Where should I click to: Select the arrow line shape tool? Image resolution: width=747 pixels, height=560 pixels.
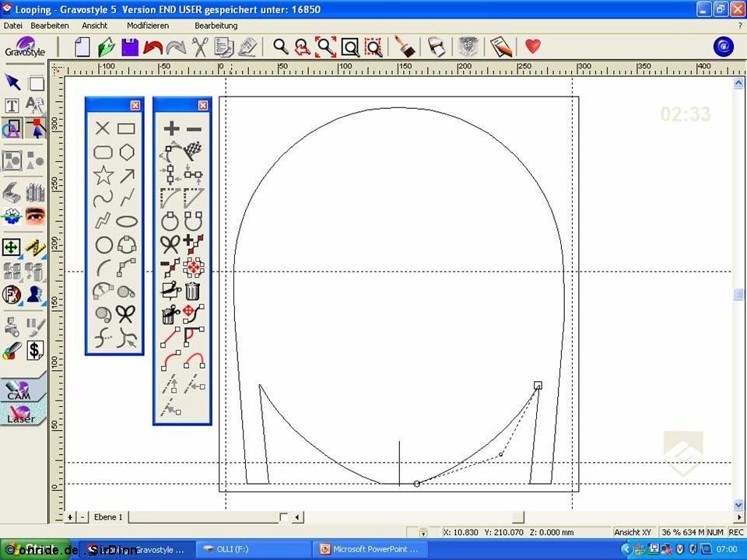tap(127, 176)
